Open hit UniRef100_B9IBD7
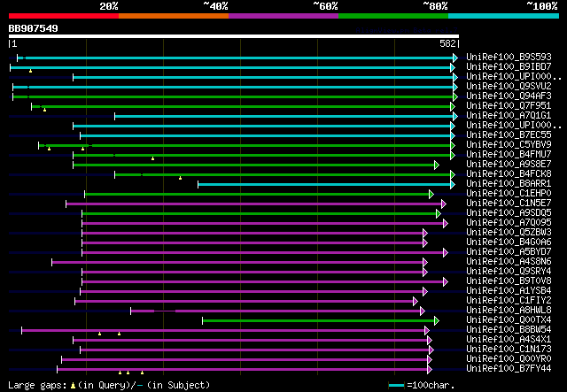 509,67
